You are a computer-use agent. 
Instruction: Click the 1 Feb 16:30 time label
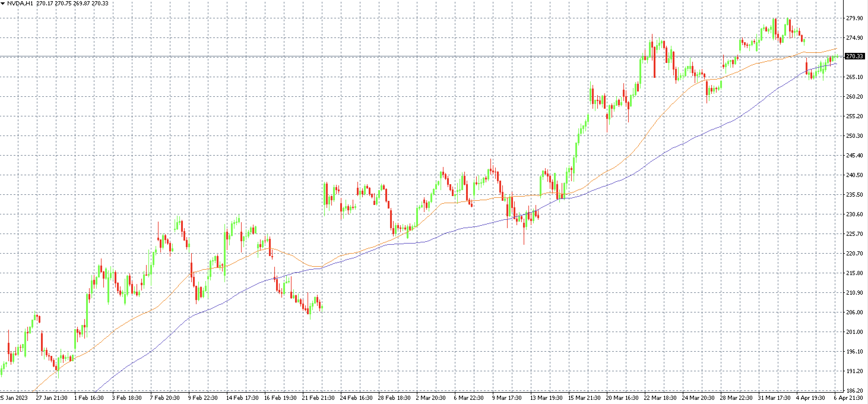(x=89, y=398)
